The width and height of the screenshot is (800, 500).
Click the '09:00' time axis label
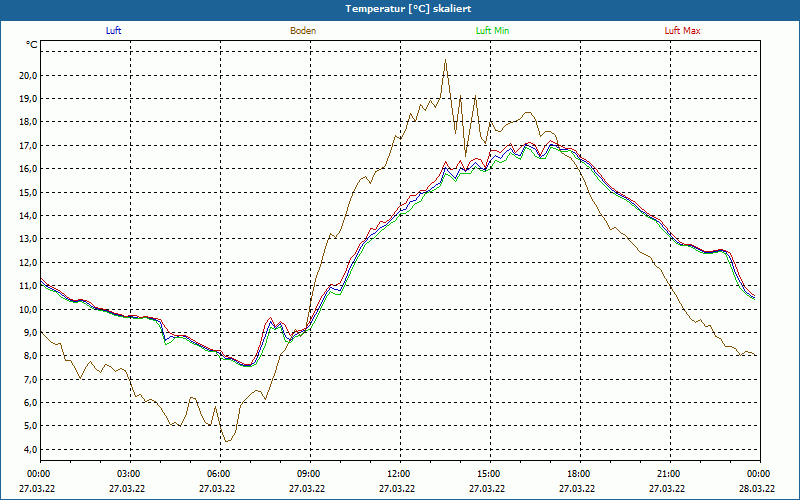[310, 474]
